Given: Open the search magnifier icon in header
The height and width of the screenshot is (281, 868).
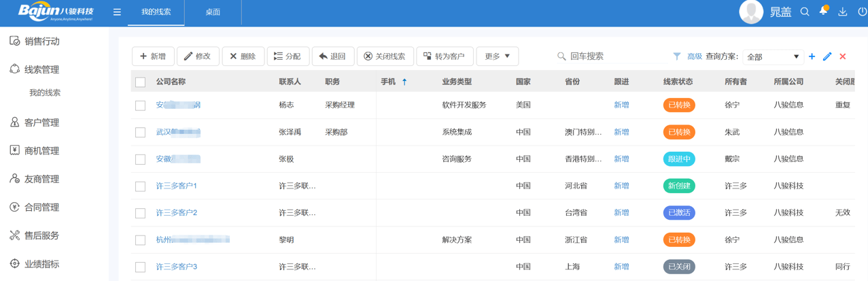Looking at the screenshot, I should 805,12.
